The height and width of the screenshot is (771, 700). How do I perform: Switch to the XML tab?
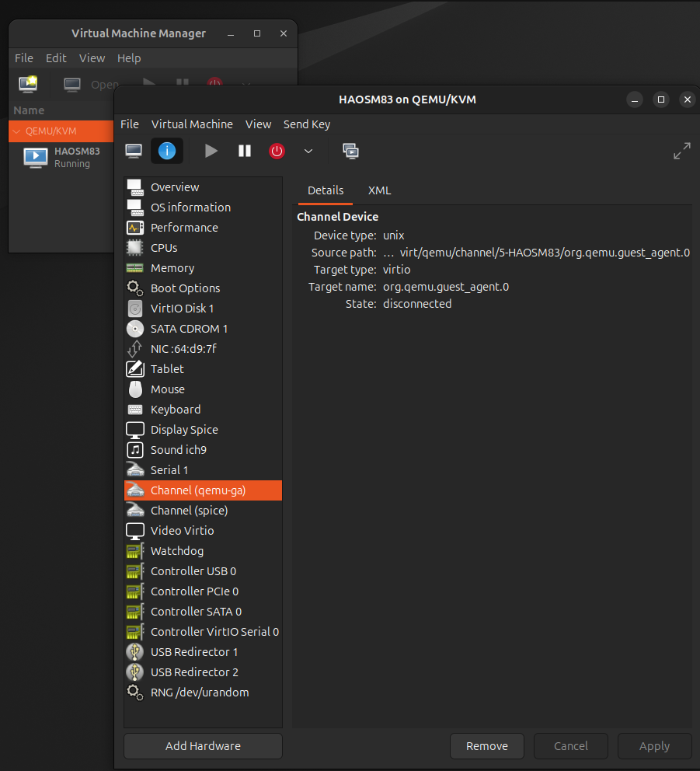coord(379,190)
